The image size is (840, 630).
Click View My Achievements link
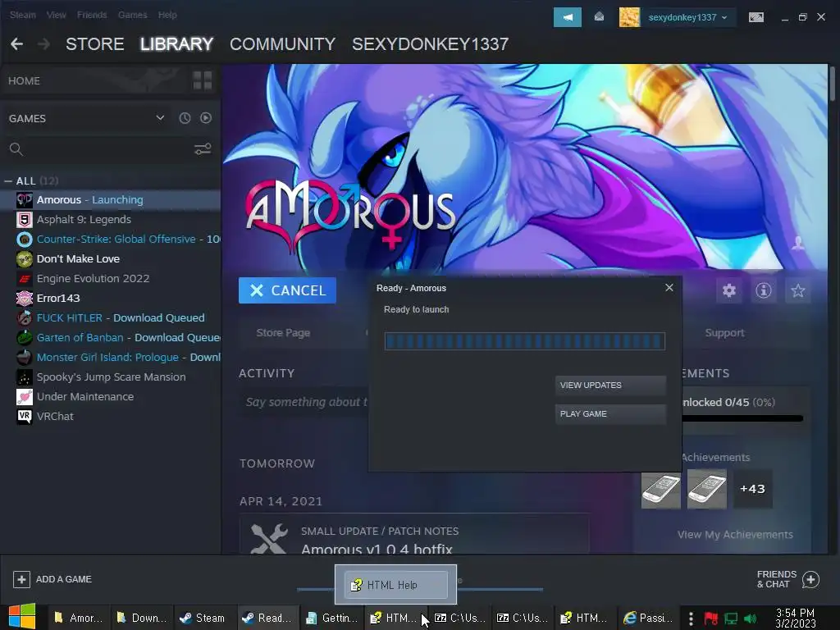point(735,535)
